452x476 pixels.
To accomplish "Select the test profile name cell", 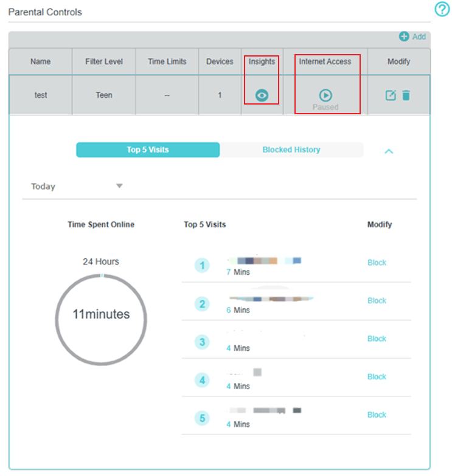I will [x=41, y=95].
